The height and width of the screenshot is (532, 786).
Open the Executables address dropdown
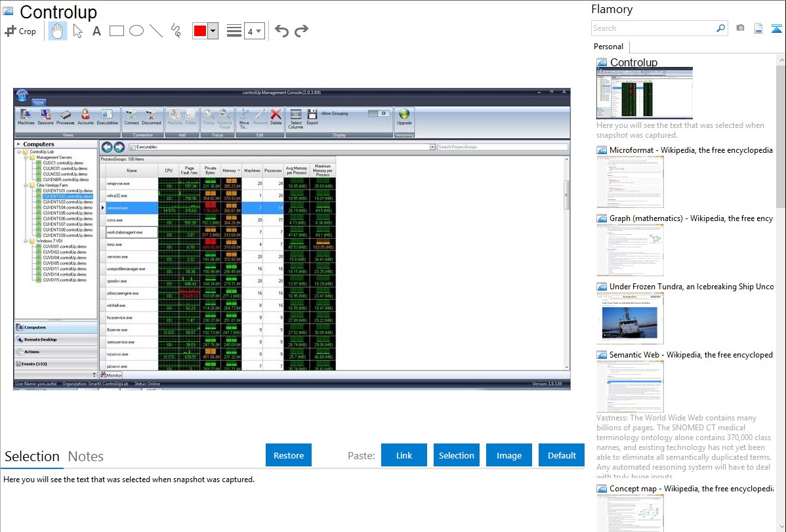(x=432, y=147)
